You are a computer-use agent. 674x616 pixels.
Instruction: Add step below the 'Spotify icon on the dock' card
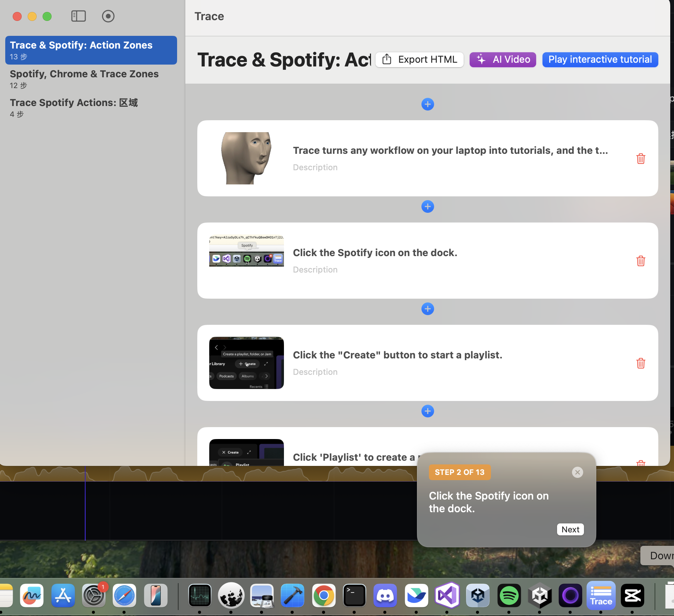pyautogui.click(x=427, y=309)
